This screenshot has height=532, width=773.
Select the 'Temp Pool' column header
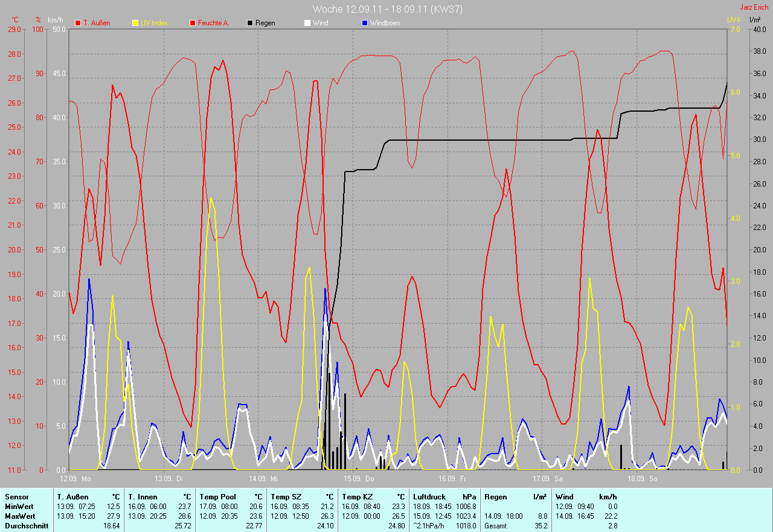tap(217, 496)
